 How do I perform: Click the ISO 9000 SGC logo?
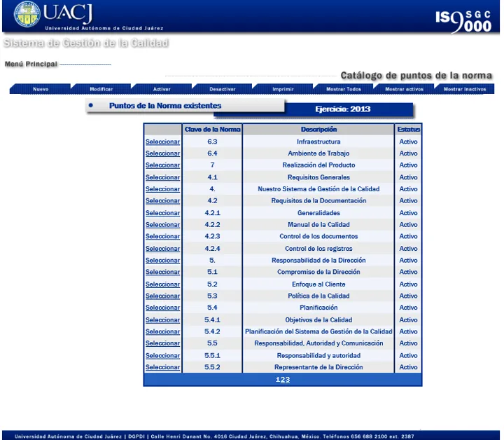click(463, 21)
